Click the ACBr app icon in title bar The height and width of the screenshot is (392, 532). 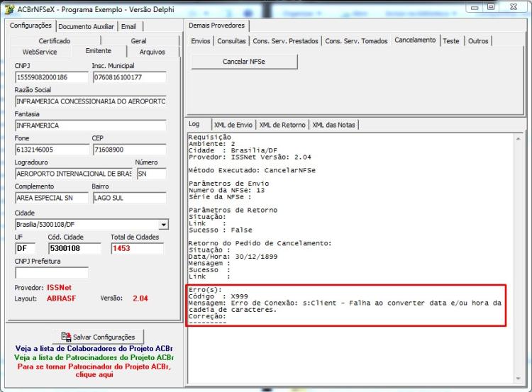pos(9,9)
